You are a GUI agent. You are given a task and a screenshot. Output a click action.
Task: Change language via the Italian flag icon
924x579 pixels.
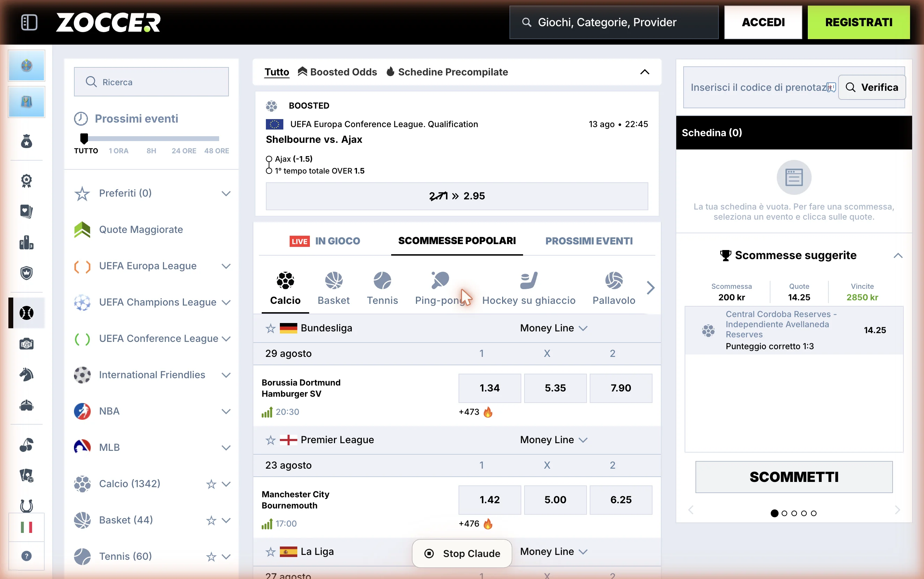(27, 527)
